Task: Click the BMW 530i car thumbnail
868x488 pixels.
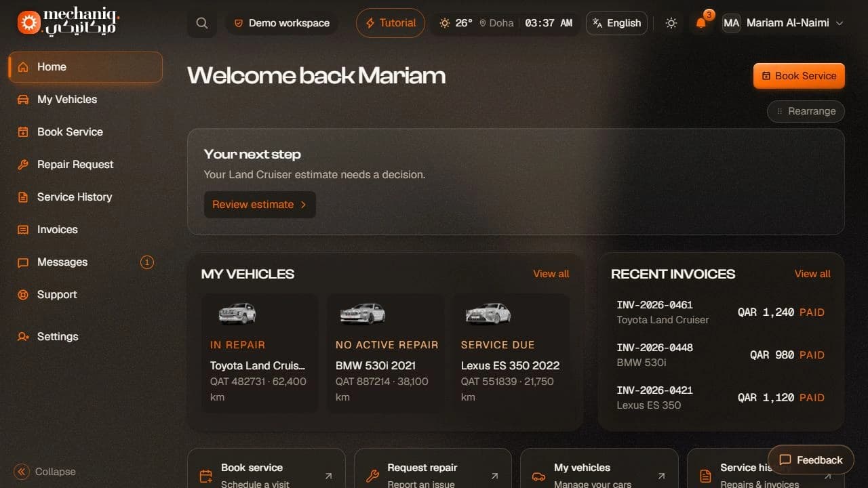Action: point(362,313)
